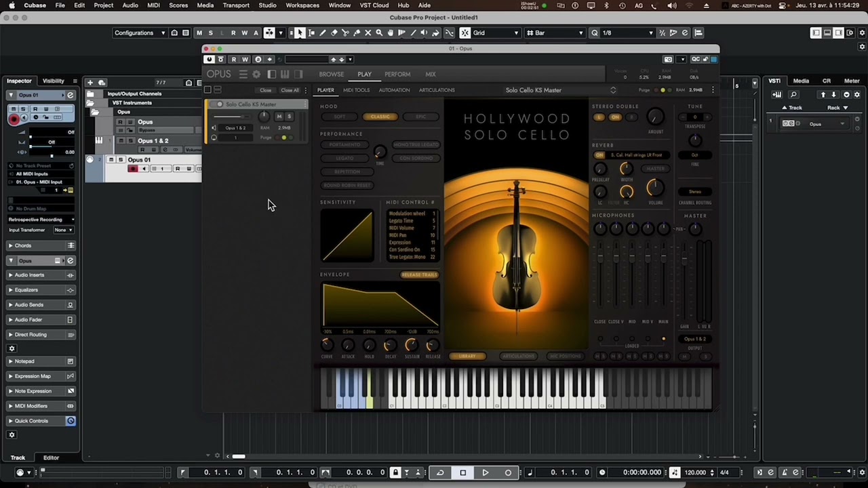This screenshot has width=868, height=488.
Task: Switch to the PERFORM tab in Opus
Action: pos(397,74)
